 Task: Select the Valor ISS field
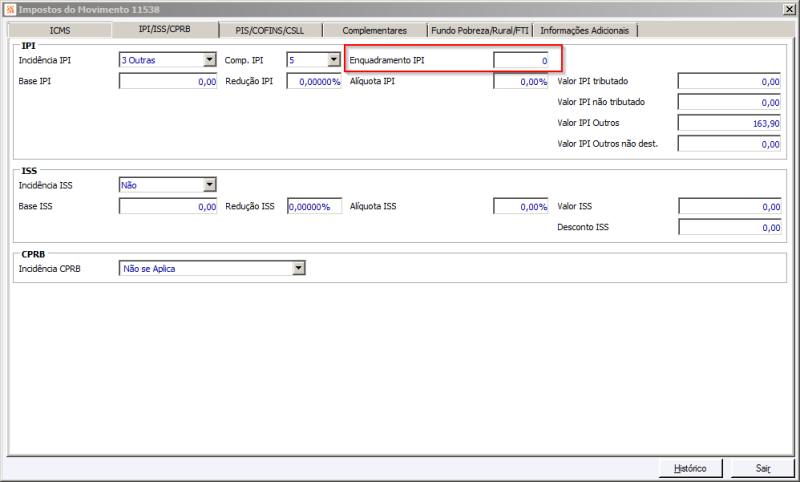pyautogui.click(x=730, y=206)
